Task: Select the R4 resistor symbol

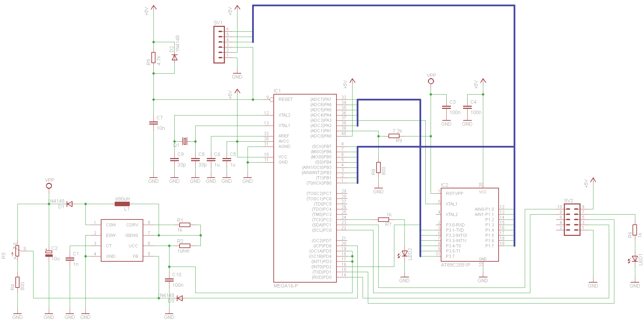Action: coord(17,282)
